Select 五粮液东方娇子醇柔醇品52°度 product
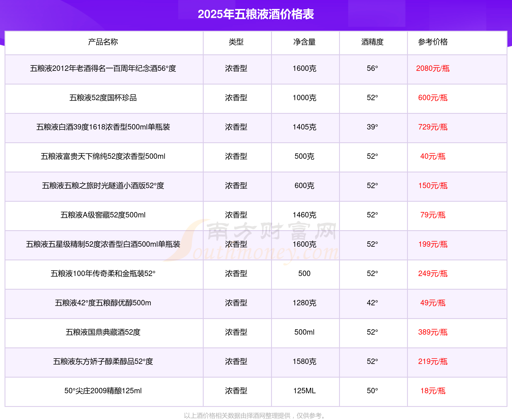Image resolution: width=512 pixels, height=420 pixels. [103, 362]
